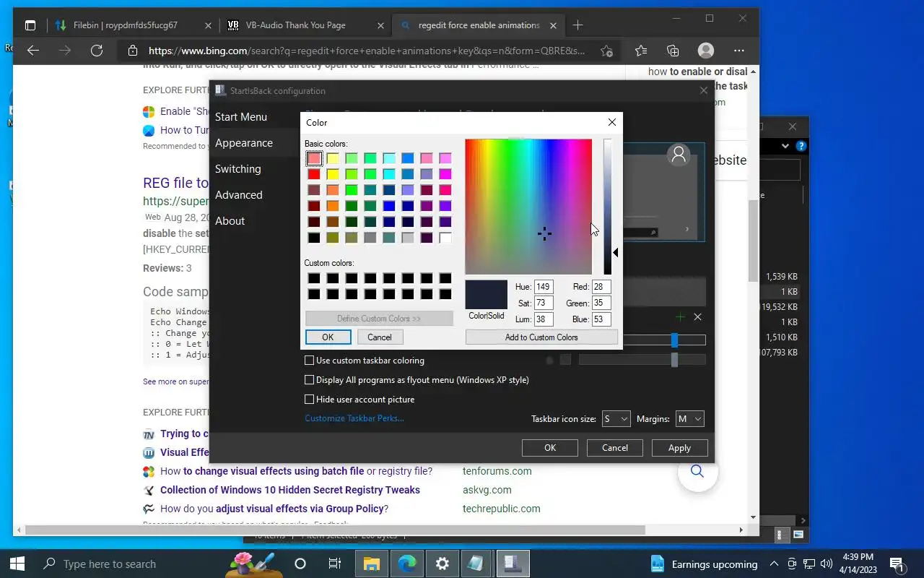Select Start Menu section

tap(241, 117)
